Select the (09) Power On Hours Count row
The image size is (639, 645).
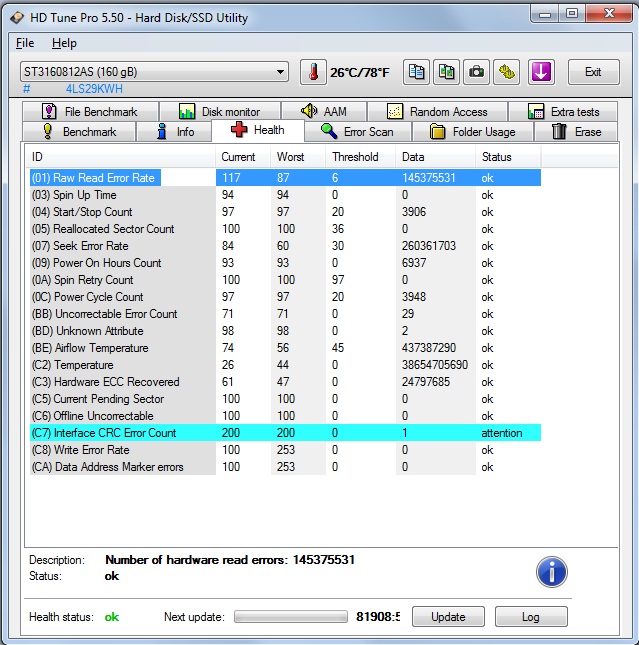click(285, 263)
